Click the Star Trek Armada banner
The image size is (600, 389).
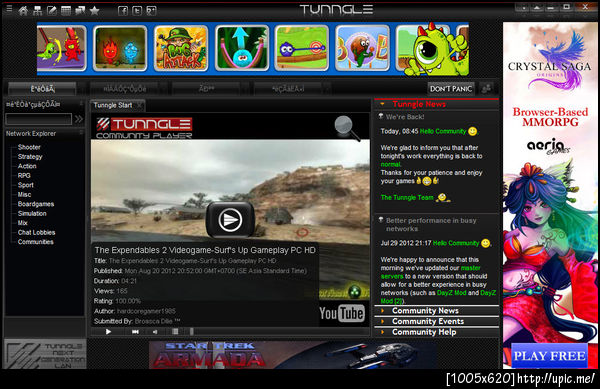pos(293,355)
